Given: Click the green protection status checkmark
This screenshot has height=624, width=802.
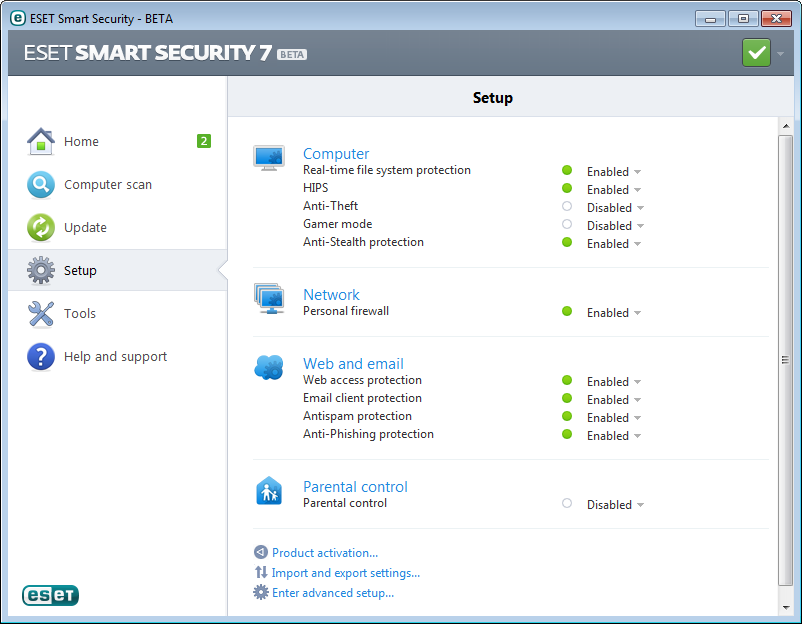Looking at the screenshot, I should tap(756, 53).
